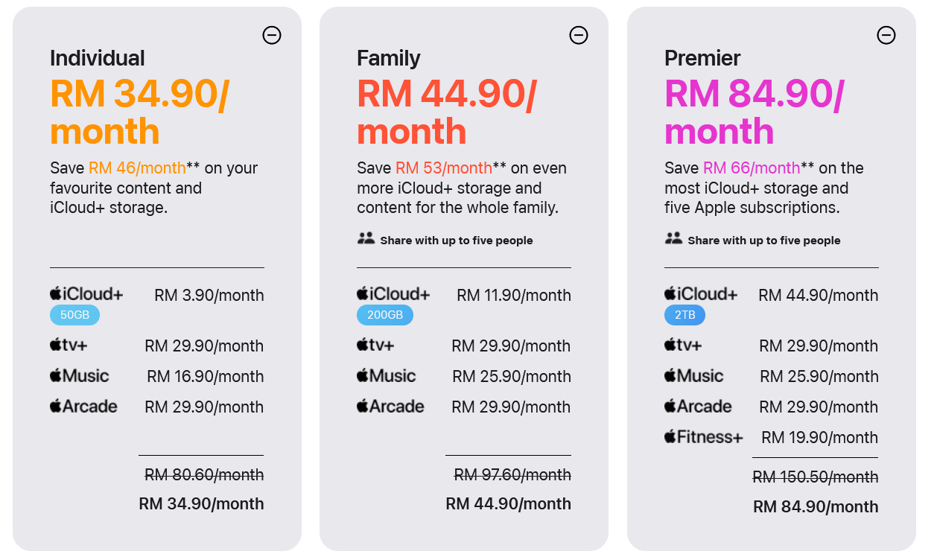This screenshot has height=560, width=937.
Task: Toggle the 2TB storage badge
Action: coord(685,314)
